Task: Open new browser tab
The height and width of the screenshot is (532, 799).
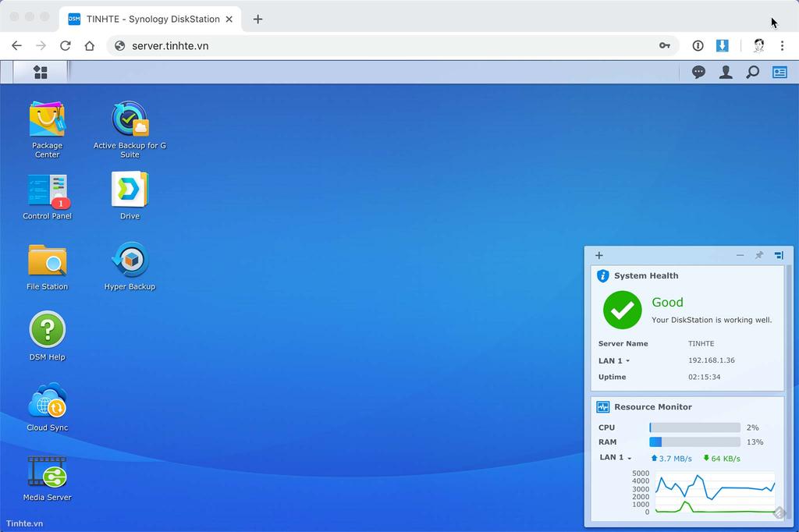Action: (x=257, y=19)
